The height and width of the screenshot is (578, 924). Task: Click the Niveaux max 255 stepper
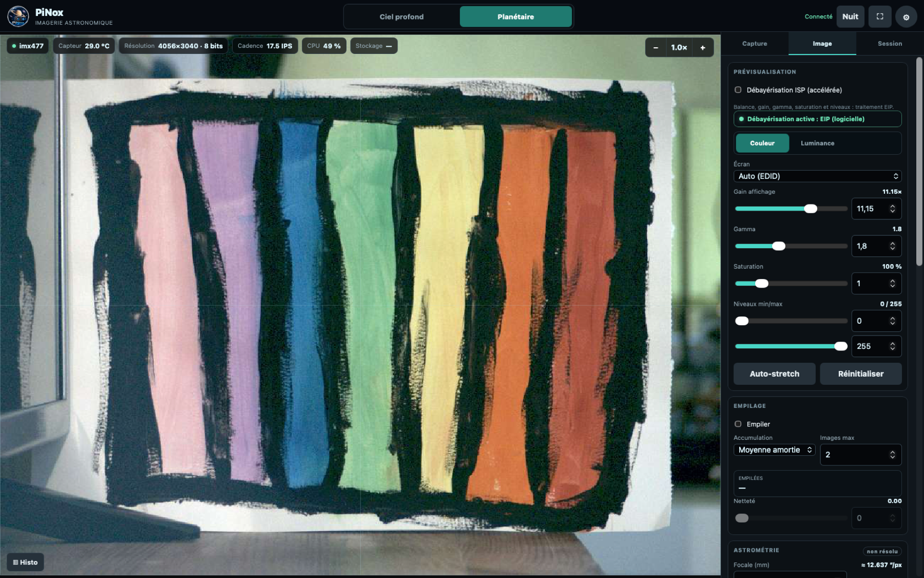click(x=892, y=346)
